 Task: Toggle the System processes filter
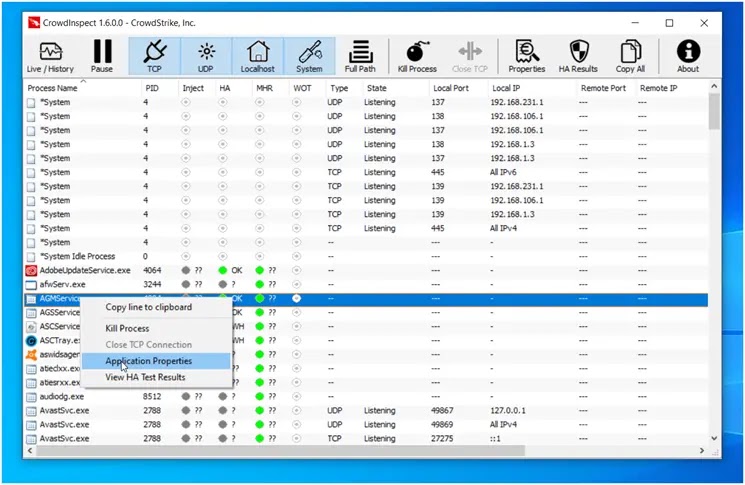(x=309, y=57)
